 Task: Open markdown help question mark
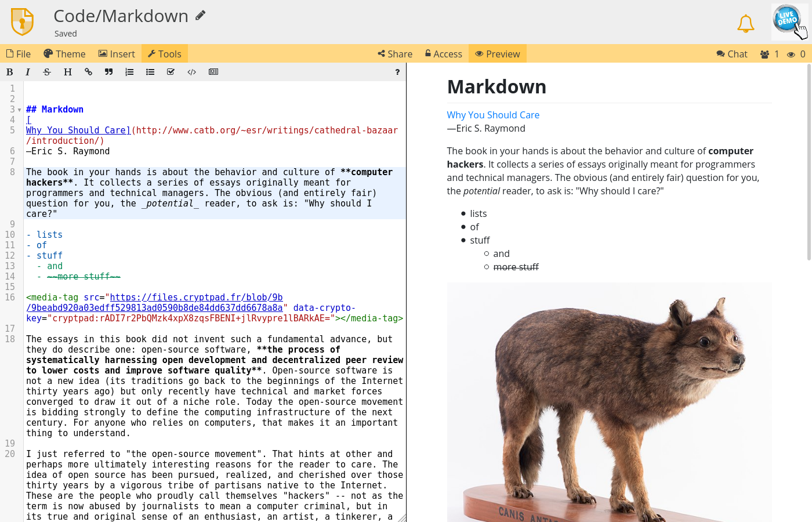(397, 72)
